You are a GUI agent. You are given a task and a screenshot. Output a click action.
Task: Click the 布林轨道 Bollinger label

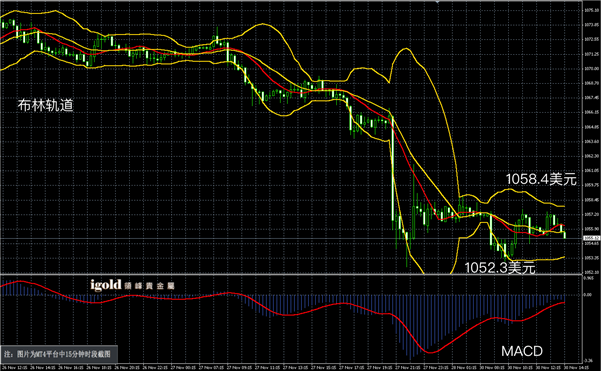pyautogui.click(x=46, y=105)
